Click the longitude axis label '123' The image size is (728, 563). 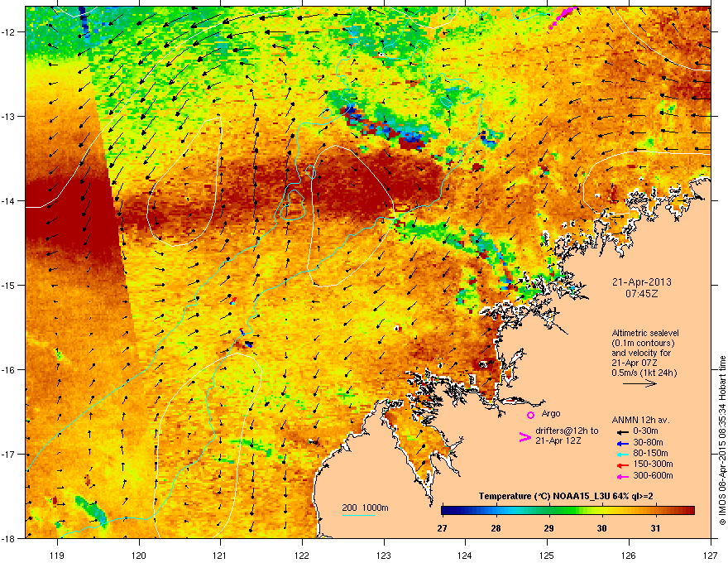tap(384, 555)
